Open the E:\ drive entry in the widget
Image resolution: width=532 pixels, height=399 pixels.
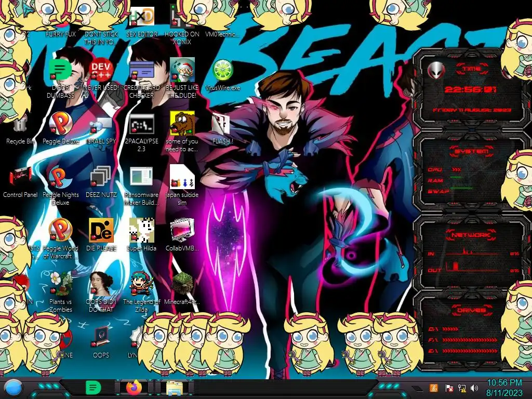coord(463,351)
